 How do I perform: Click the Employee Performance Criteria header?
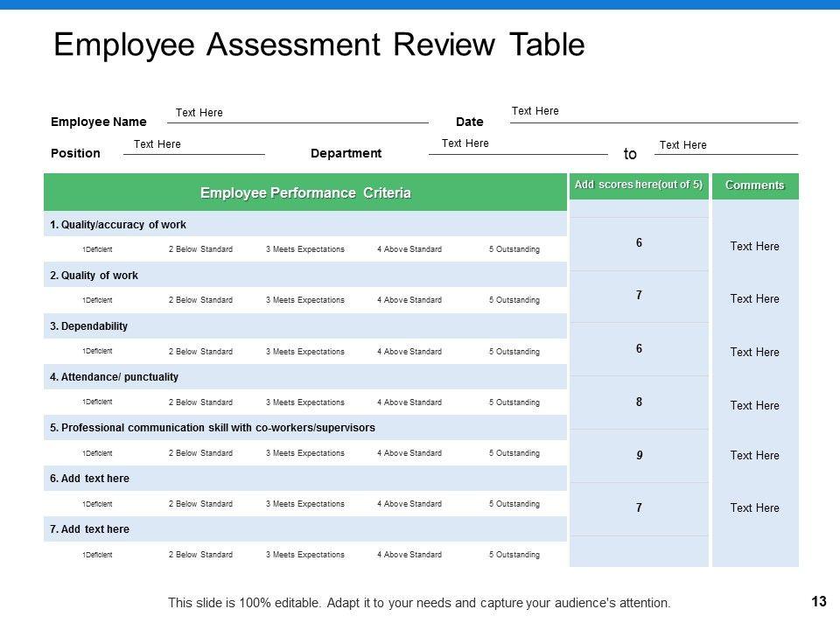coord(305,192)
